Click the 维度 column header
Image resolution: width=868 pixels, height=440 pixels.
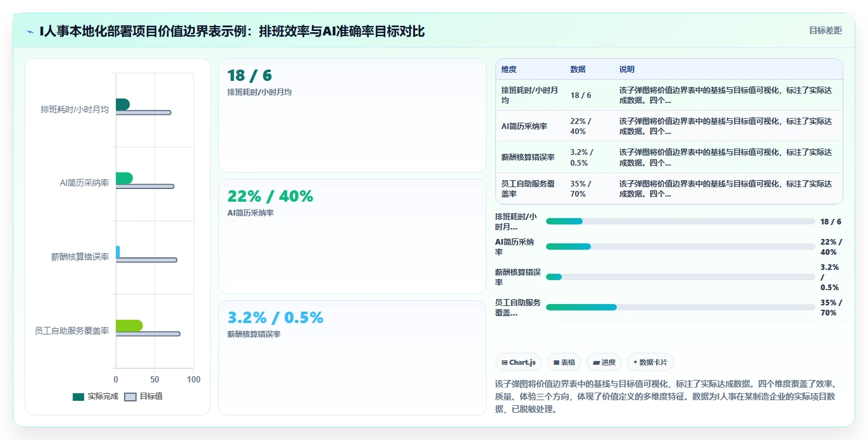tap(509, 70)
